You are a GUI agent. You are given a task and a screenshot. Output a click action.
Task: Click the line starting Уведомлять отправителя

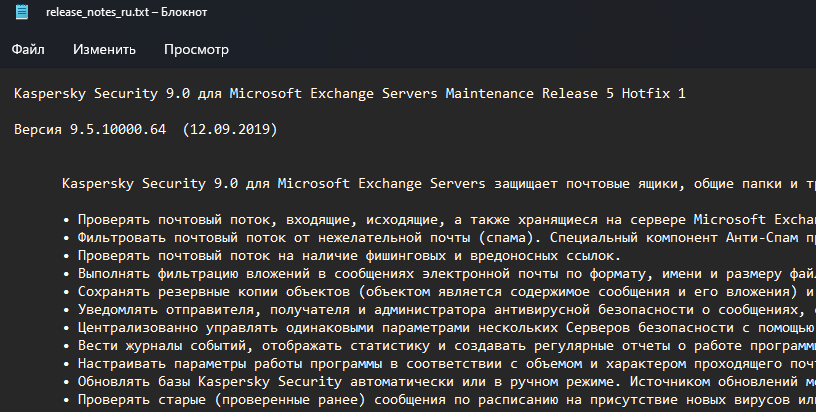click(300, 310)
